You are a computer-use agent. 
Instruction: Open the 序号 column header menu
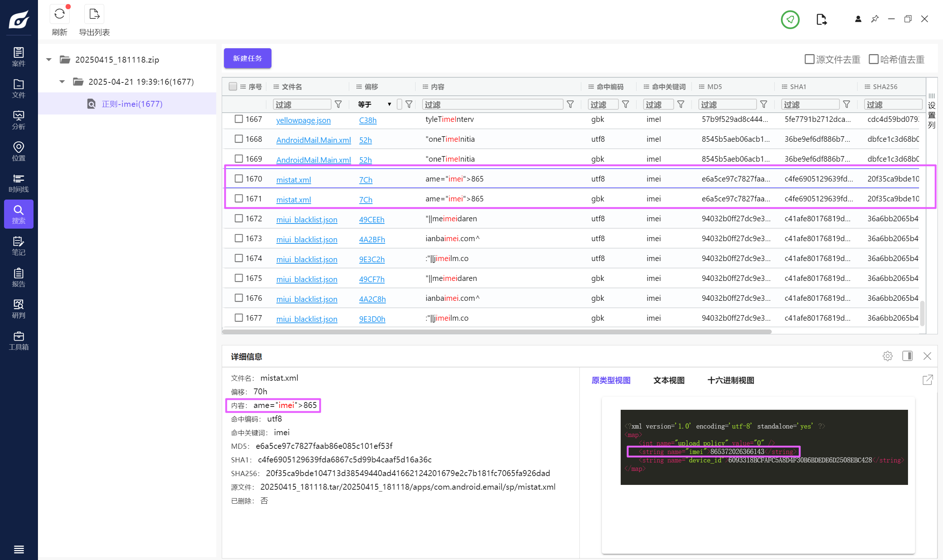pos(243,87)
